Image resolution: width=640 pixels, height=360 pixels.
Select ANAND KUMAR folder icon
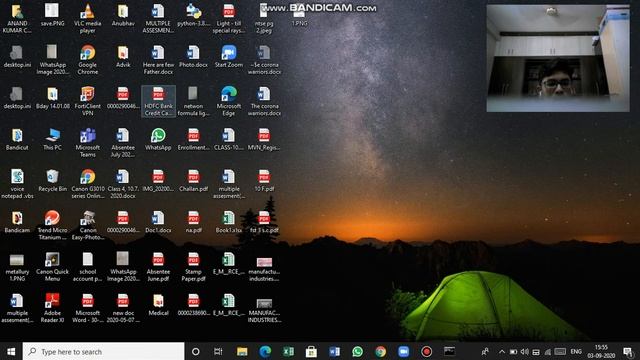pos(17,18)
